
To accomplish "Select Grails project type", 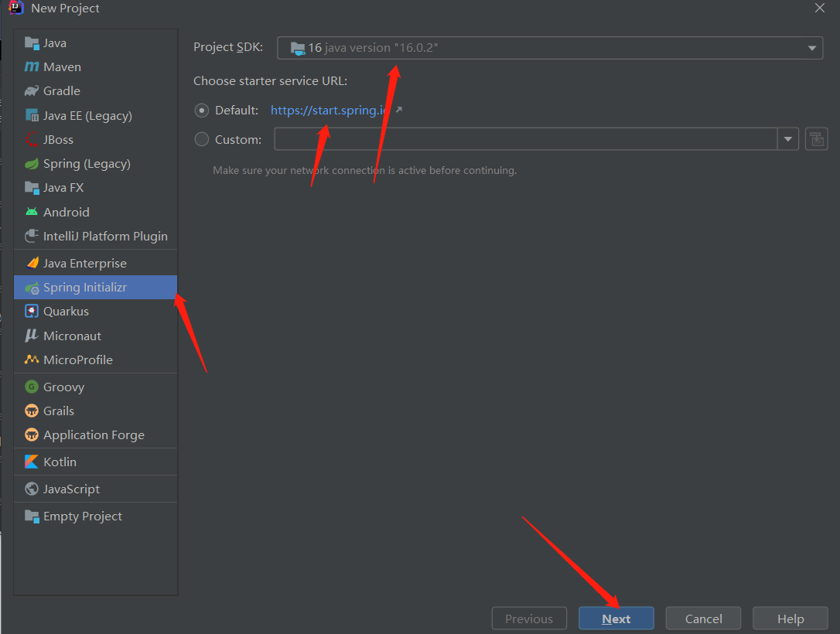I will pos(95,411).
